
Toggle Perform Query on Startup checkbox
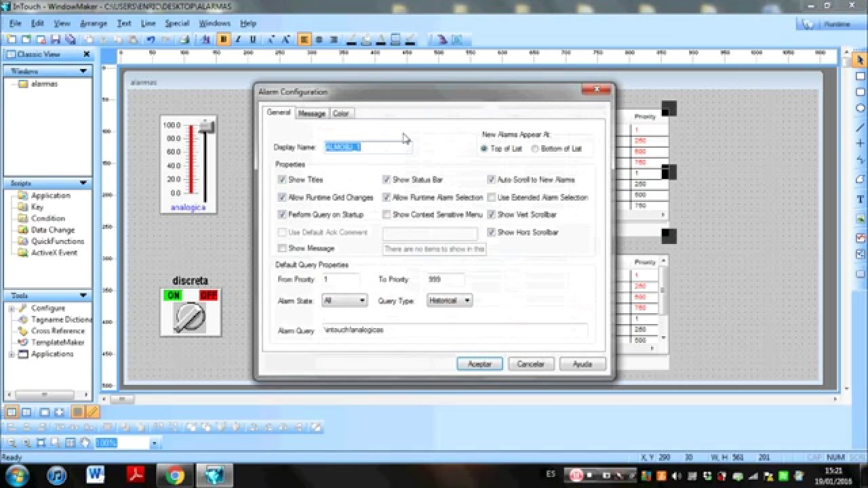(282, 214)
